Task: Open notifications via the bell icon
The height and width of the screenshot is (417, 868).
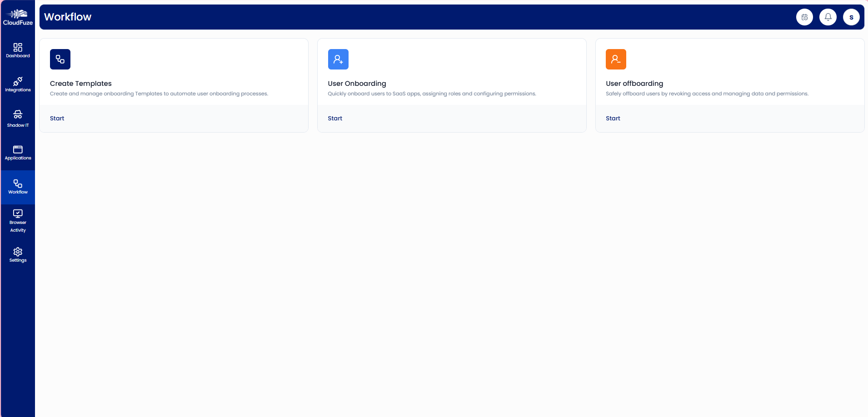Action: coord(828,17)
